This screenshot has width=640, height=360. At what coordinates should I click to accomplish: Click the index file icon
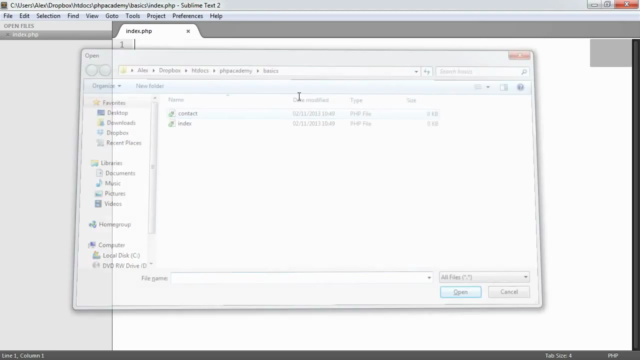pos(172,124)
